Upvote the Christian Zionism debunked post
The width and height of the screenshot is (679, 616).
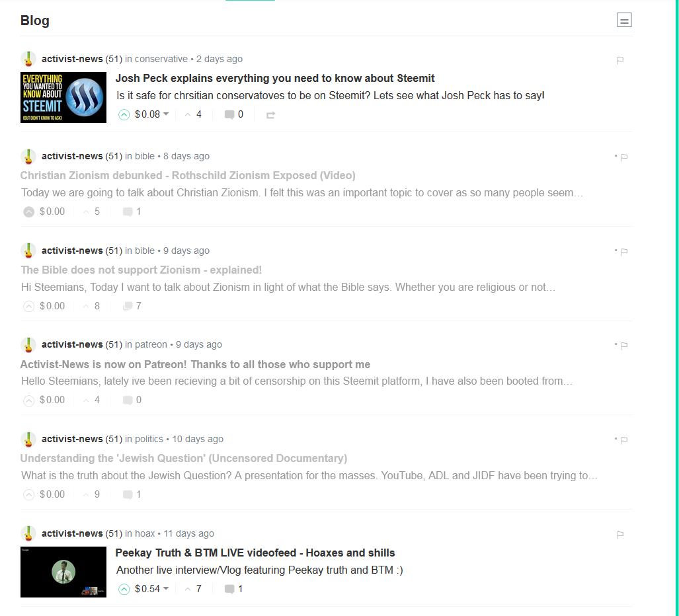[28, 212]
